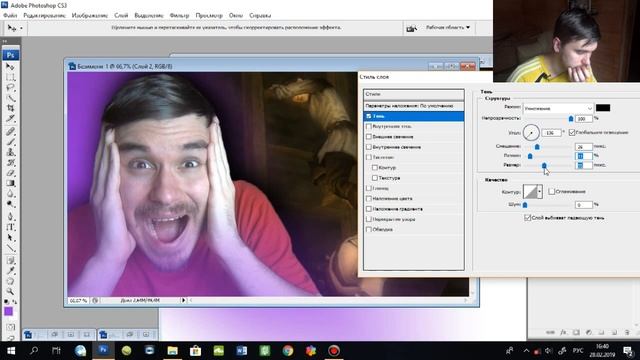640x360 pixels.
Task: Open the tool preset picker in options bar
Action: 15,28
